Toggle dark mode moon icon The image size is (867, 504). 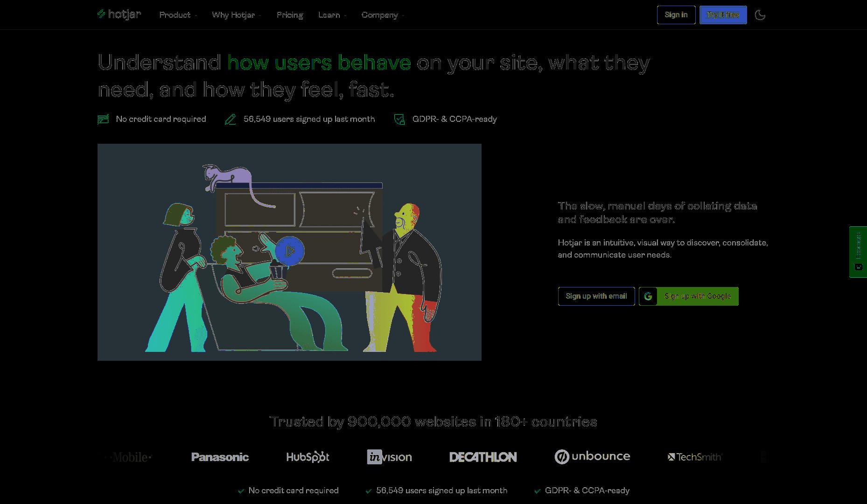coord(760,15)
